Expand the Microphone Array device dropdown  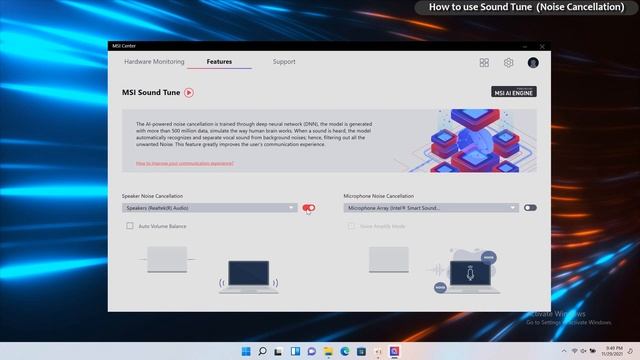click(x=431, y=208)
